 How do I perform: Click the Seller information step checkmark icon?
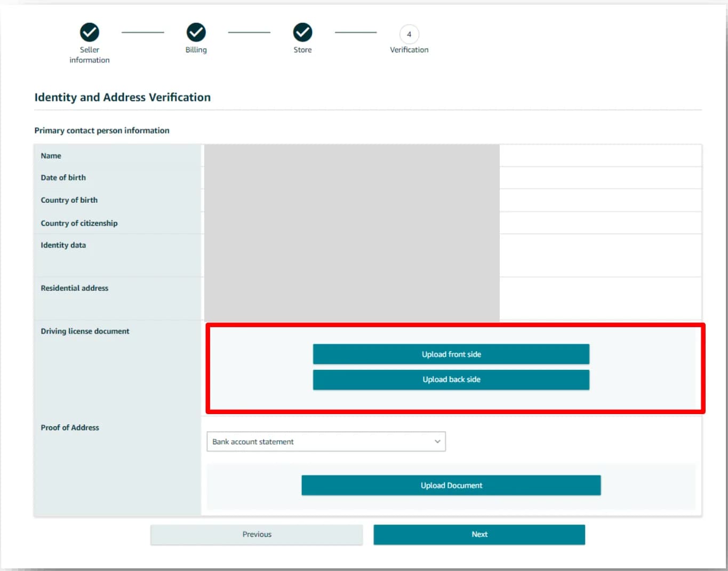90,33
